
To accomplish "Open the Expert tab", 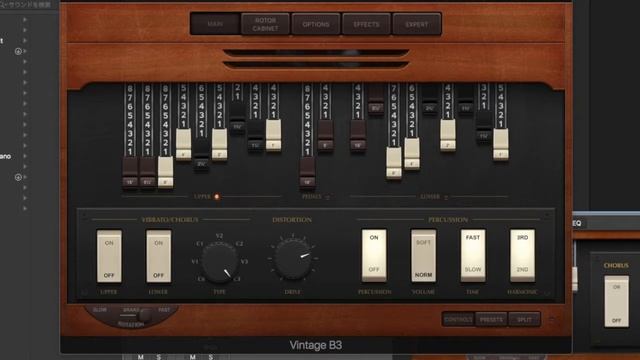I will pos(417,24).
